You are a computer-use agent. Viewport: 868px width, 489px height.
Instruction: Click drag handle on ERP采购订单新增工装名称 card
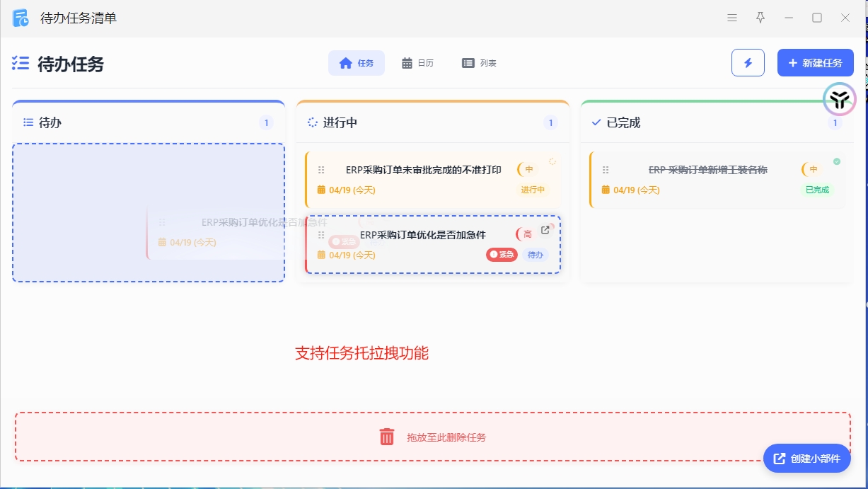pyautogui.click(x=606, y=170)
